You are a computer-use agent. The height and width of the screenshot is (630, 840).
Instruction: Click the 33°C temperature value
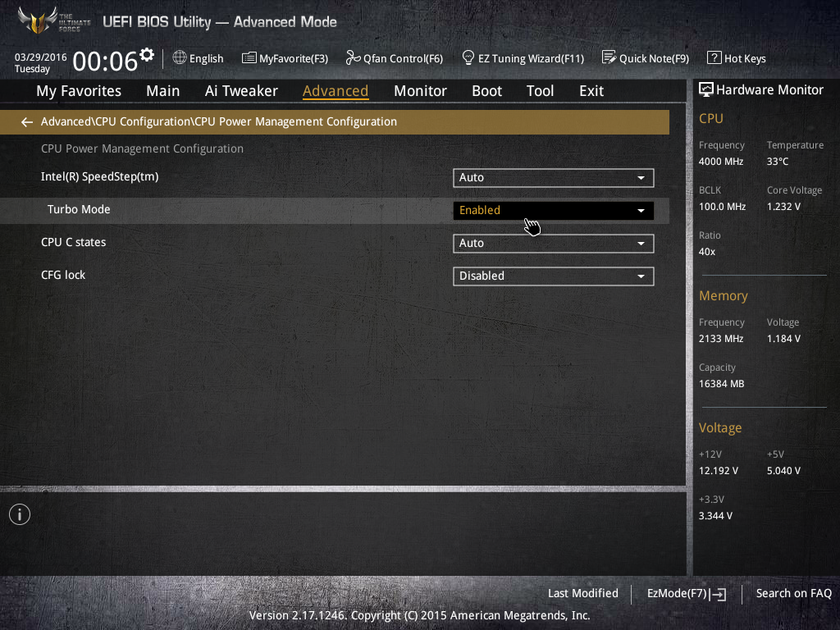[778, 162]
